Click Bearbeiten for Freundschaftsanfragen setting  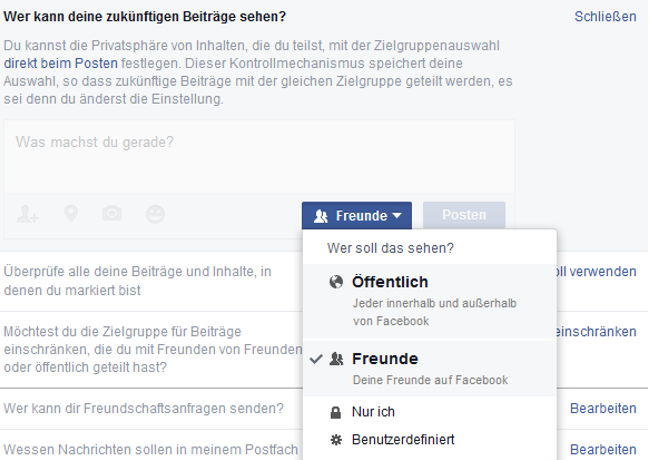[x=603, y=409]
